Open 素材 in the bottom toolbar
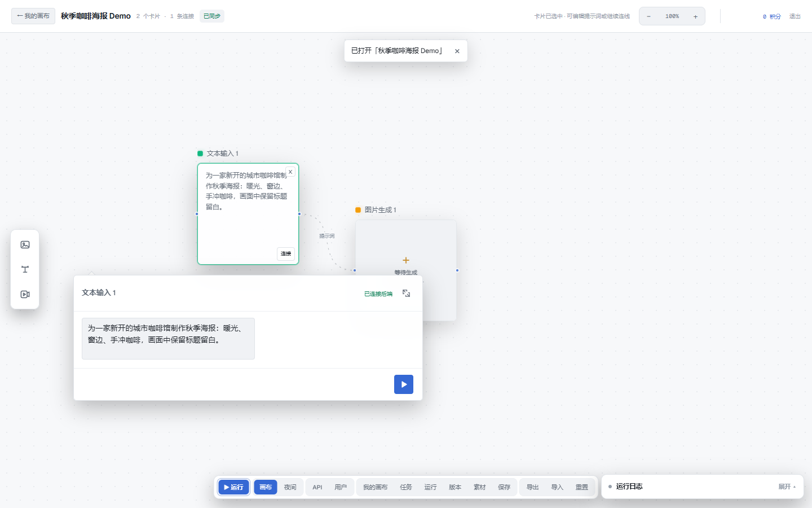 pos(479,487)
